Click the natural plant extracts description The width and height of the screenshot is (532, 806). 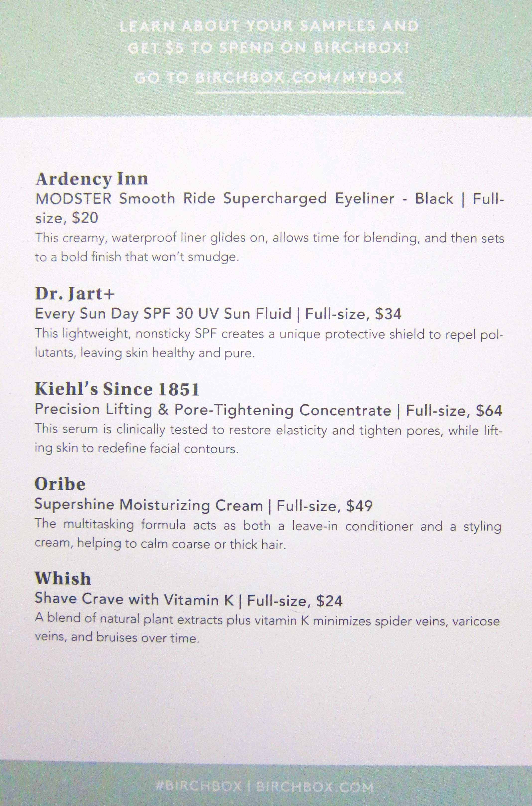267,629
